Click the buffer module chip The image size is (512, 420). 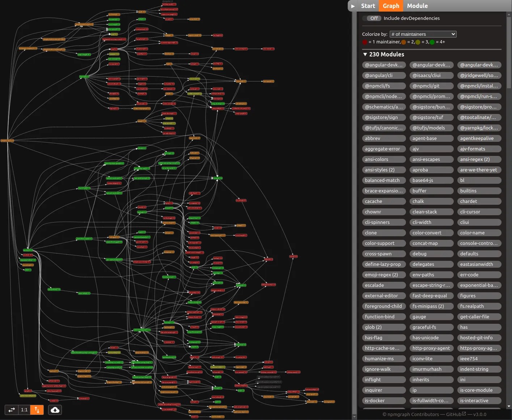(x=432, y=191)
